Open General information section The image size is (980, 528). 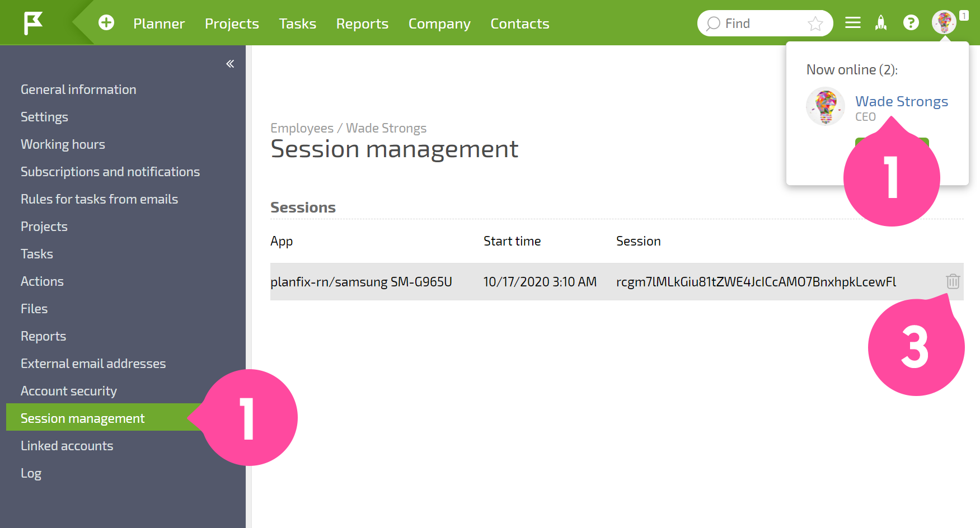78,89
